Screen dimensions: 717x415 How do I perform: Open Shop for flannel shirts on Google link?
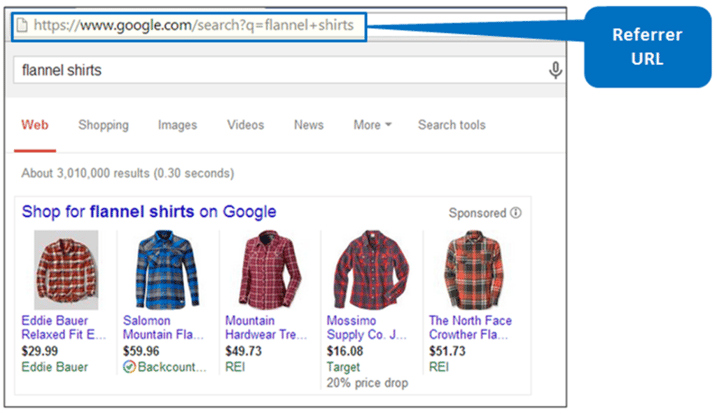pos(149,212)
